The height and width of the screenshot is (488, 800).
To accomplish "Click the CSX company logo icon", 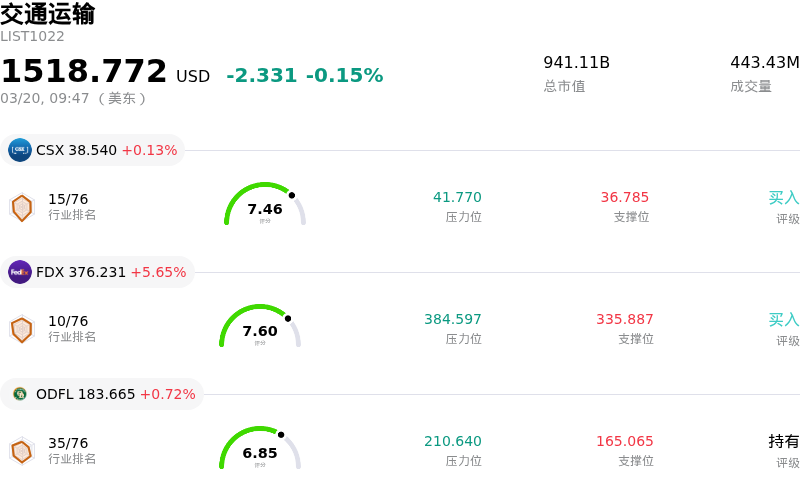I will [x=20, y=150].
